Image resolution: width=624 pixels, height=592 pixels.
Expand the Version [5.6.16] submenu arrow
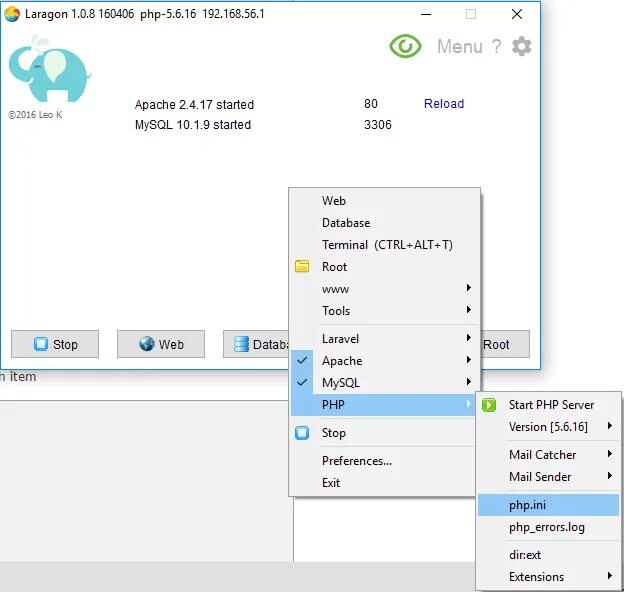609,426
